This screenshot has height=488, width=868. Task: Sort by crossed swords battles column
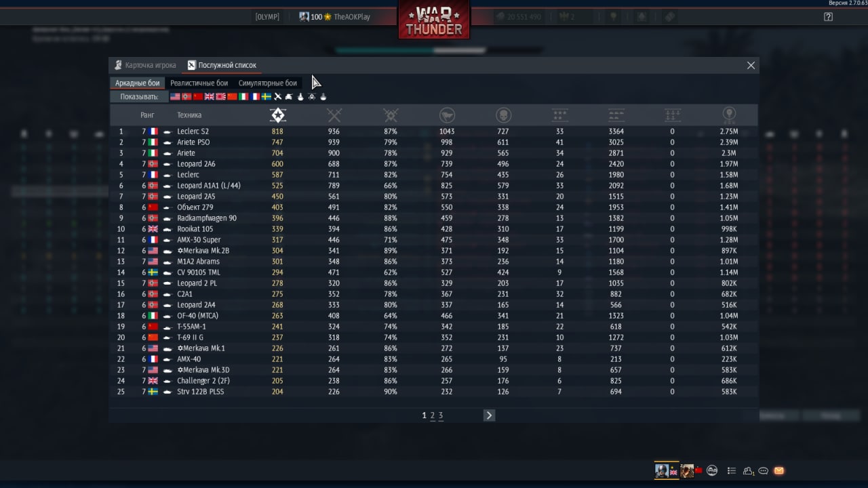tap(334, 115)
